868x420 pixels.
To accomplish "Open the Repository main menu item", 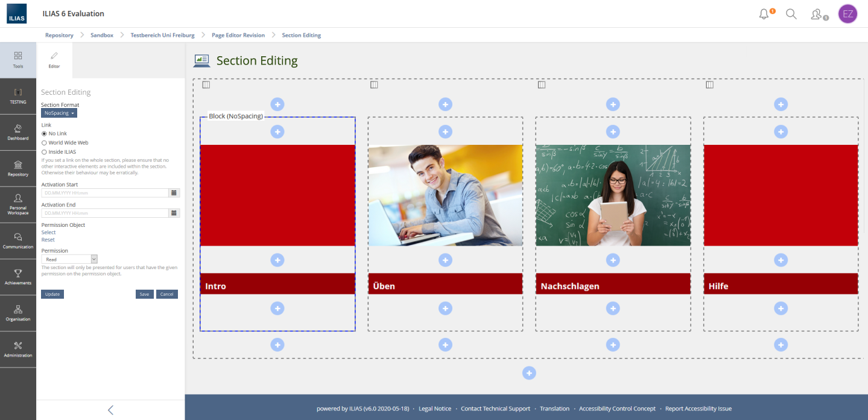I will pyautogui.click(x=18, y=168).
